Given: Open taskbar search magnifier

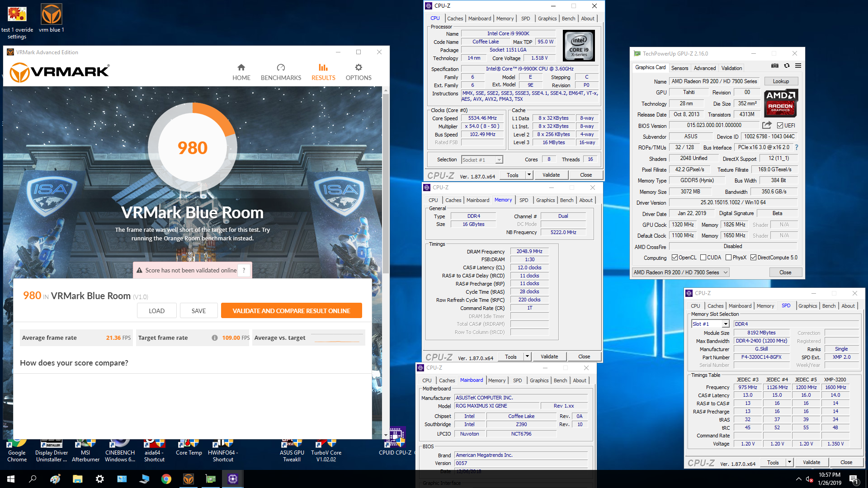Looking at the screenshot, I should click(33, 479).
